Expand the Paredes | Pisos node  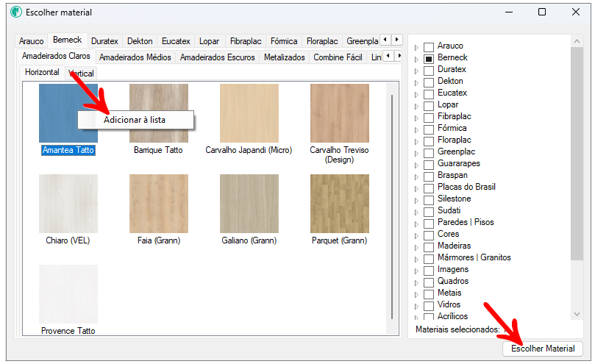point(416,224)
